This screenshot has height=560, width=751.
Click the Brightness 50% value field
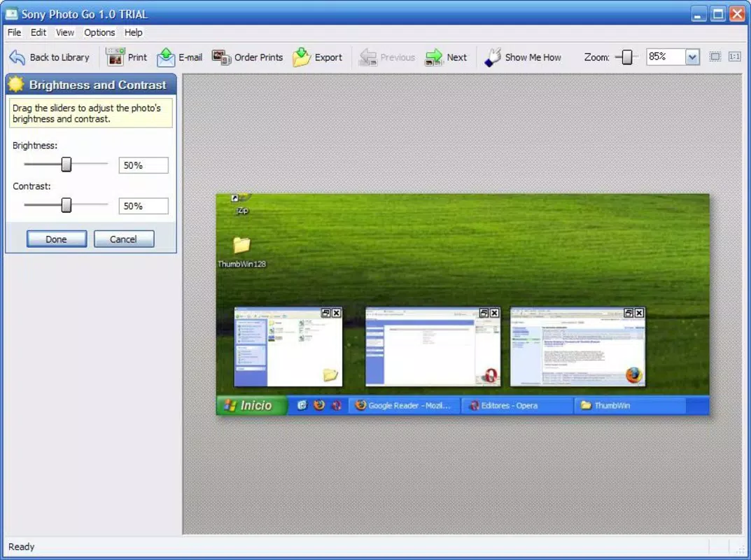click(143, 165)
